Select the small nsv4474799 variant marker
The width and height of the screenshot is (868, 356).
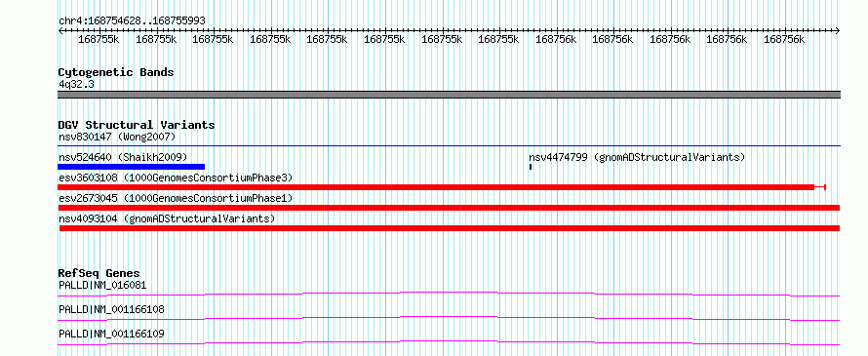(531, 167)
